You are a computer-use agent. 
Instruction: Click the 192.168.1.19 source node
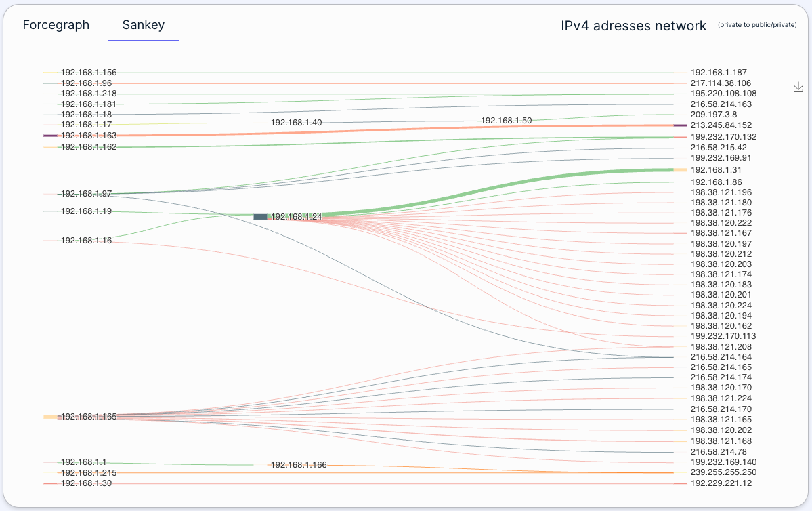point(86,211)
